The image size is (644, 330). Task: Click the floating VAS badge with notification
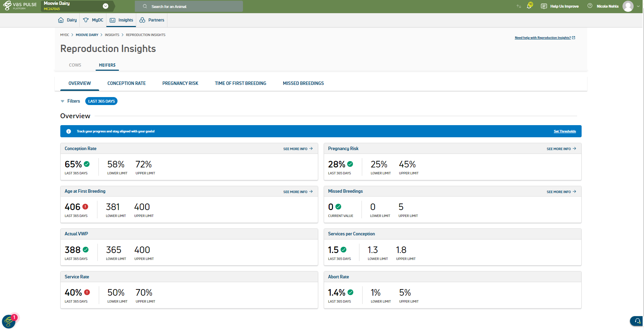[9, 321]
